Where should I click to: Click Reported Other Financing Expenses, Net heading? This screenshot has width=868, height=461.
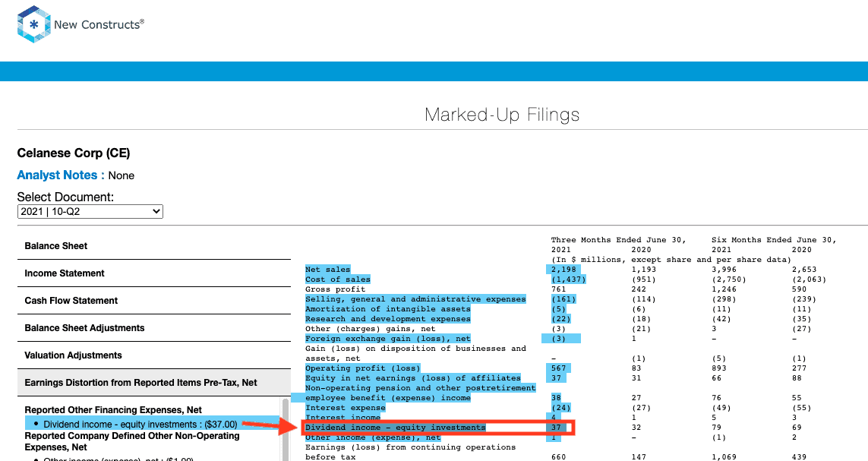click(113, 410)
